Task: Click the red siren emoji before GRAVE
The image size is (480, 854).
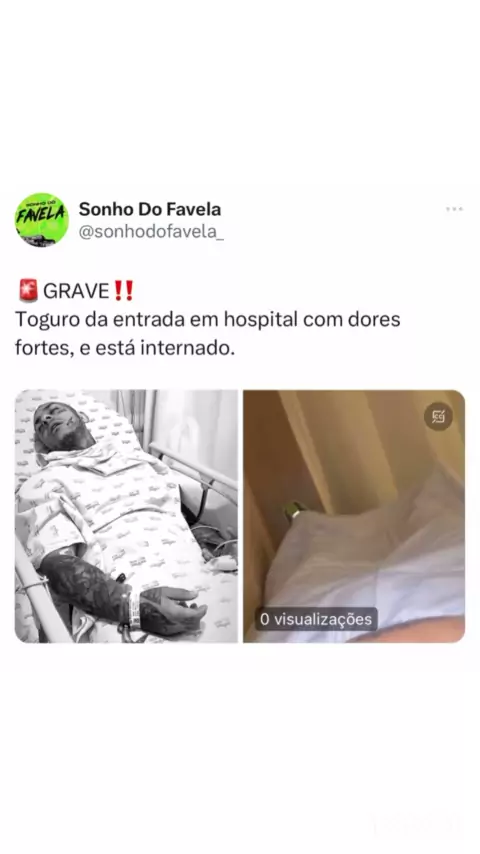Action: [28, 290]
